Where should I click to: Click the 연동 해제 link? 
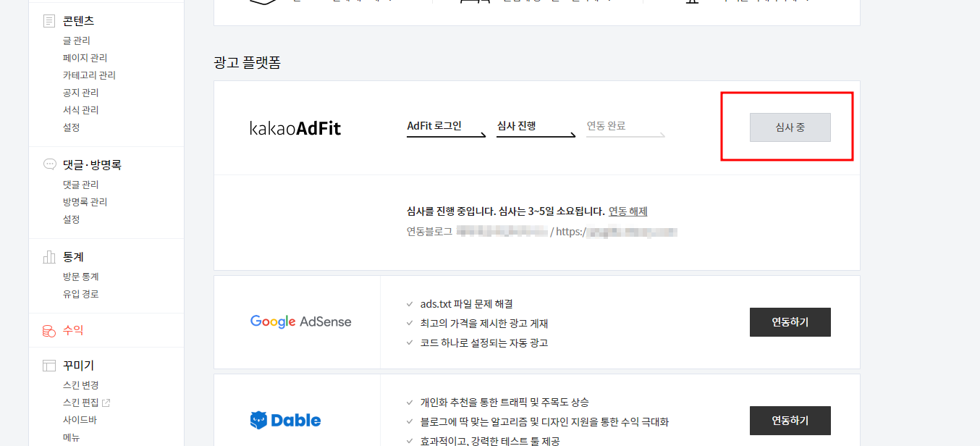pyautogui.click(x=628, y=211)
